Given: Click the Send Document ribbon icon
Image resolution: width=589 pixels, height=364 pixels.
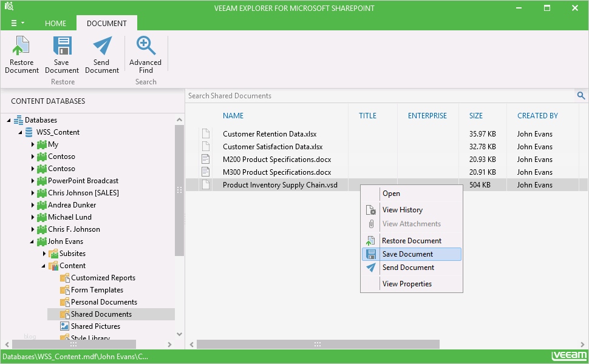Looking at the screenshot, I should coord(102,45).
